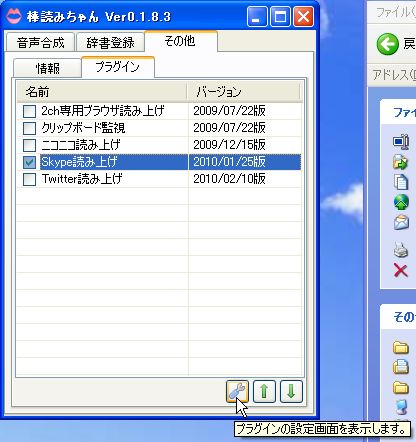Select the 2ch専用ブラウザ読み上げ row text

pos(103,111)
